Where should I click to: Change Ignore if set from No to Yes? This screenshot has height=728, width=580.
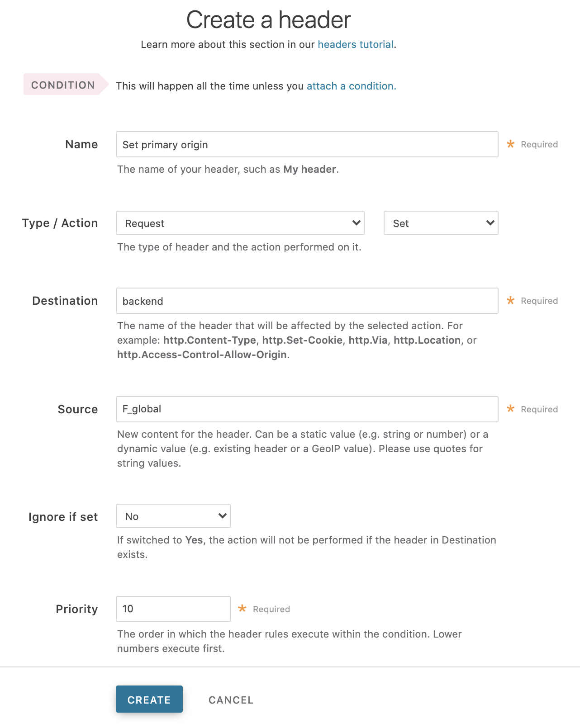pos(173,515)
